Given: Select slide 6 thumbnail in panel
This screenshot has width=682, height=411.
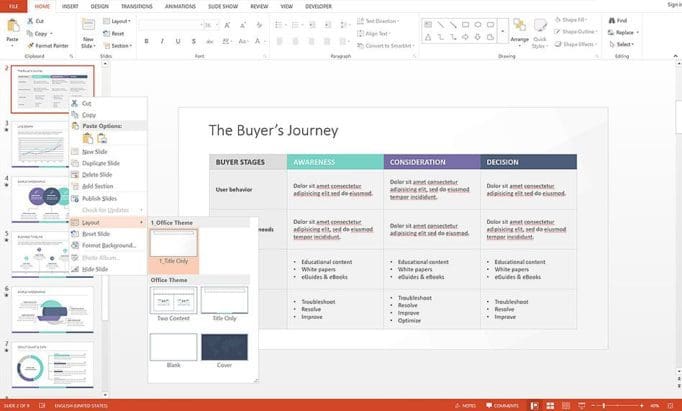Looking at the screenshot, I should pyautogui.click(x=52, y=309).
